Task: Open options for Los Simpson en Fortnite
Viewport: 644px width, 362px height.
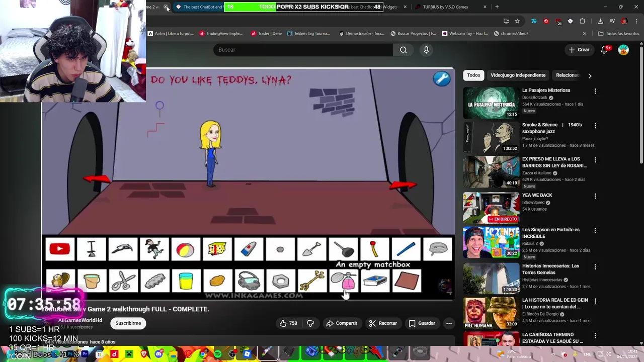Action: pos(595,231)
